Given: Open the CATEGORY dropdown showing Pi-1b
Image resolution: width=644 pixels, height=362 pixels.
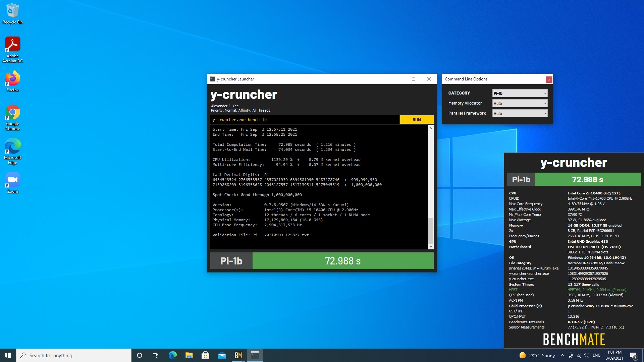Looking at the screenshot, I should pos(520,93).
